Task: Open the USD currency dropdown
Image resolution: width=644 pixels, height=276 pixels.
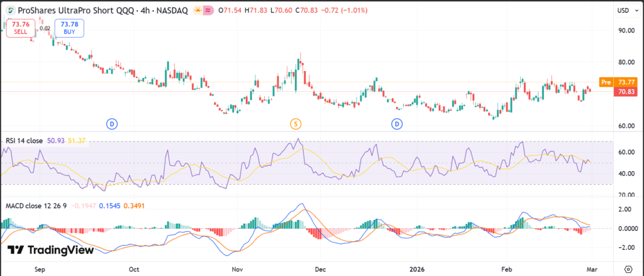Action: [x=624, y=11]
